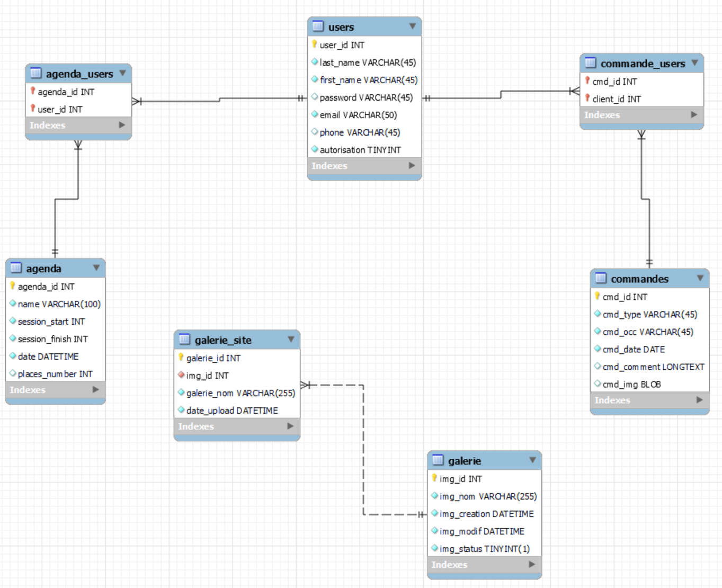Click the agenda_users table icon
This screenshot has height=588, width=722.
click(35, 73)
